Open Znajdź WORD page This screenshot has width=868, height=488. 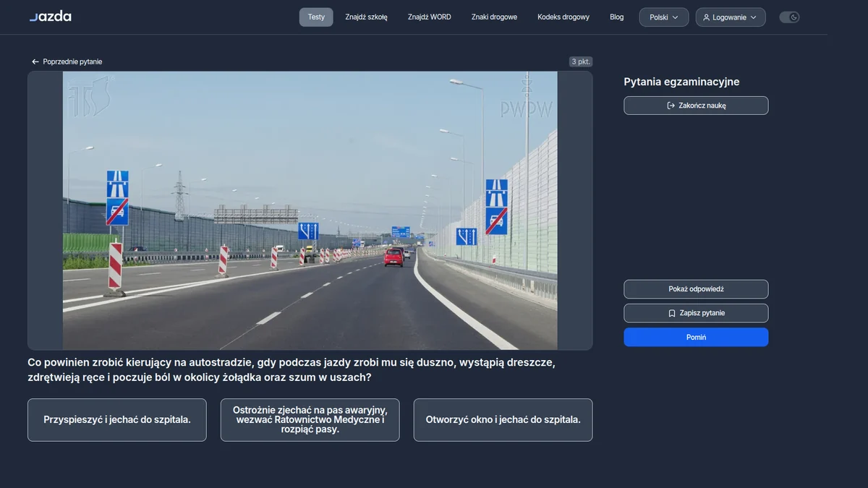[429, 17]
